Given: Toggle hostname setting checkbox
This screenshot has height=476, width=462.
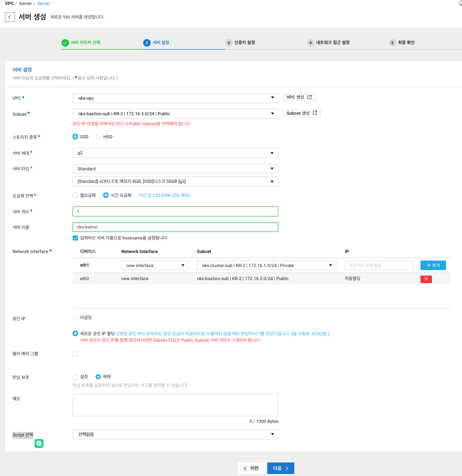Looking at the screenshot, I should tap(75, 238).
